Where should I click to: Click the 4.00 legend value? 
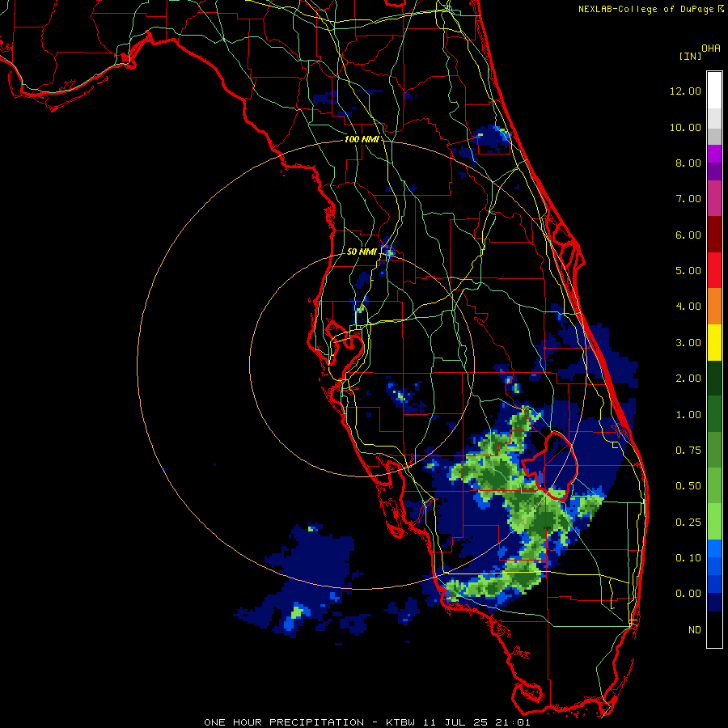688,307
